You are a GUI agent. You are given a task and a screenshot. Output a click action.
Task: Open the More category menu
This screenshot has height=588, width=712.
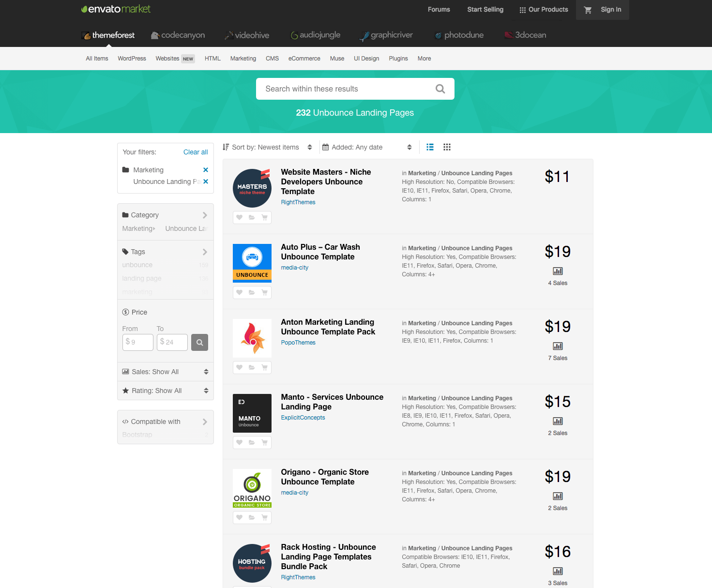424,59
